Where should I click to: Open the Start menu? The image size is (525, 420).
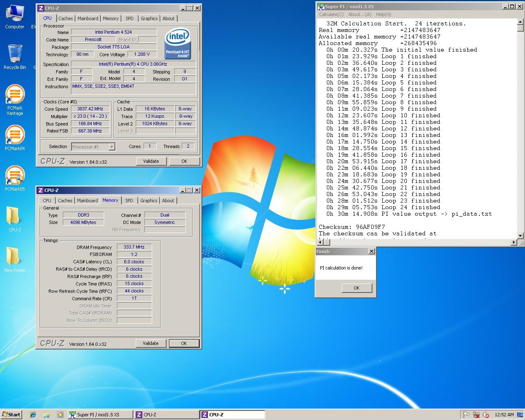(x=11, y=415)
